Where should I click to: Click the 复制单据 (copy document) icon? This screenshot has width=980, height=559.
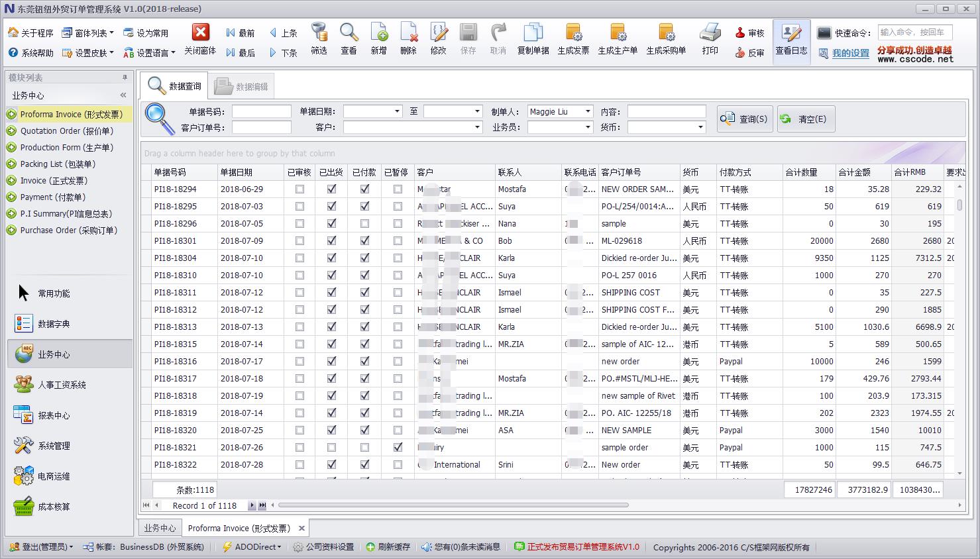(x=533, y=33)
